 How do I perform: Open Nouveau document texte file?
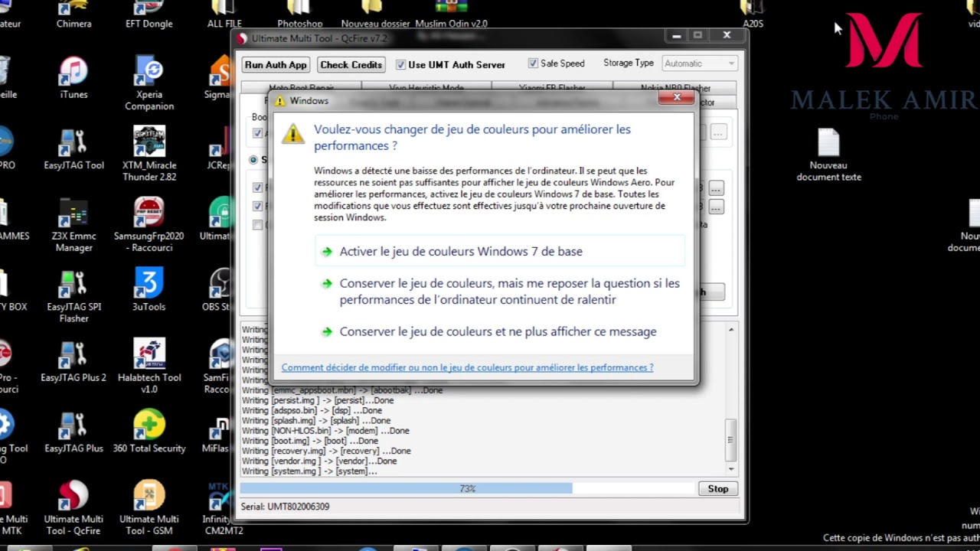tap(828, 155)
